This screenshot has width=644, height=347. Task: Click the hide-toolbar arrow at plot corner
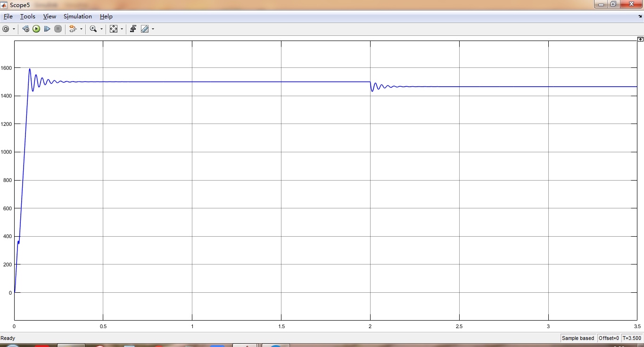(x=640, y=39)
